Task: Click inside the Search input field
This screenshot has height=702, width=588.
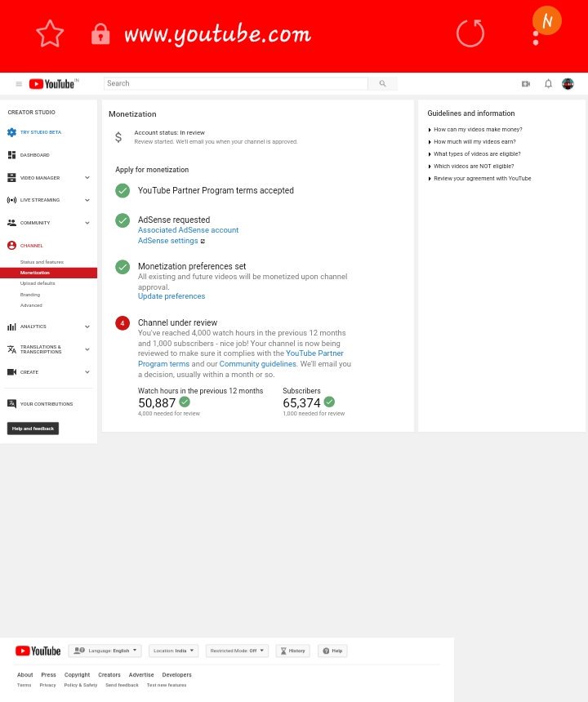Action: (x=235, y=84)
